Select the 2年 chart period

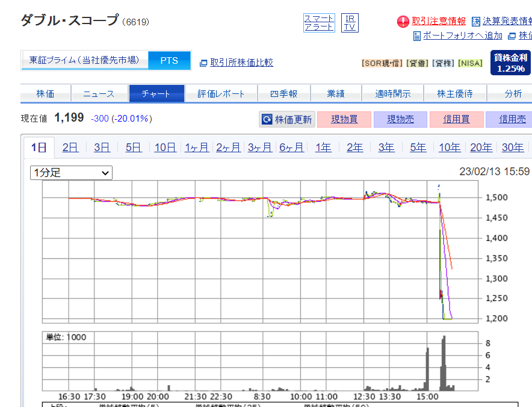[355, 148]
